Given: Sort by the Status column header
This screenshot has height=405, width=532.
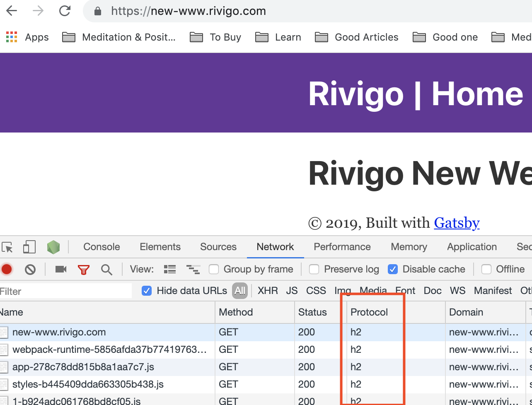Looking at the screenshot, I should coord(320,312).
